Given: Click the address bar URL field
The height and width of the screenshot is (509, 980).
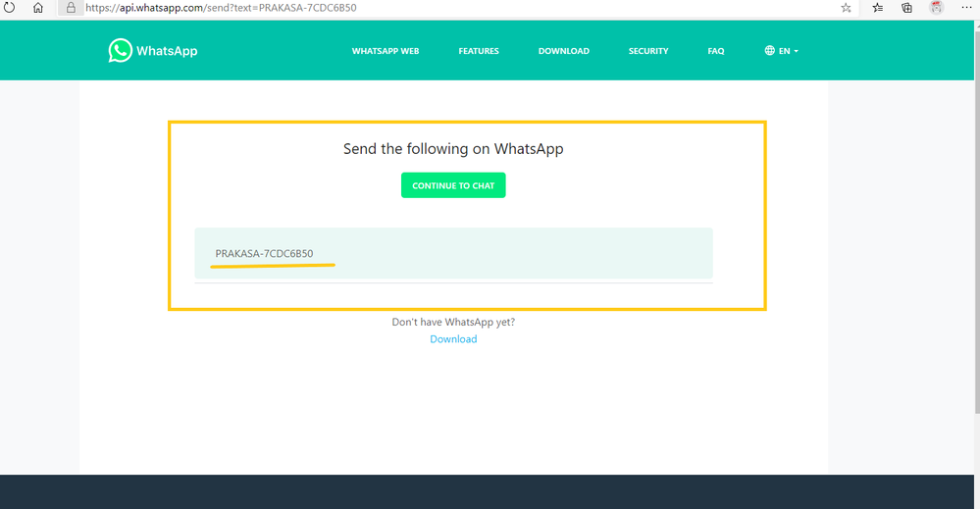Looking at the screenshot, I should 456,8.
